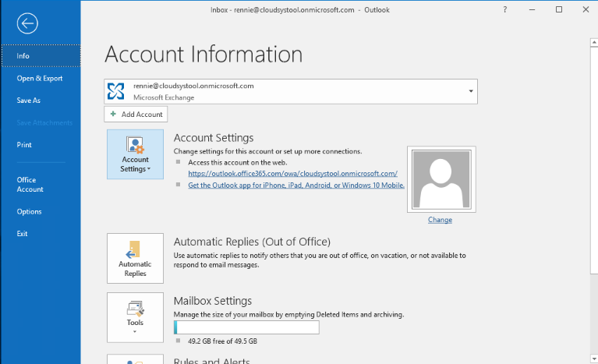Viewport: 598px width, 364px height.
Task: Click the Automatic Replies (Out of Office) heading
Action: 252,242
